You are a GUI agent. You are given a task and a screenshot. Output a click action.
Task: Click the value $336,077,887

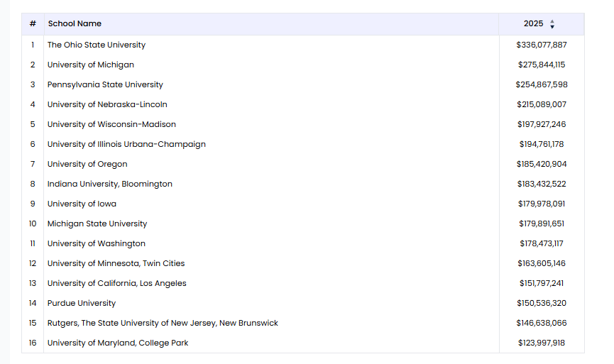click(x=542, y=45)
